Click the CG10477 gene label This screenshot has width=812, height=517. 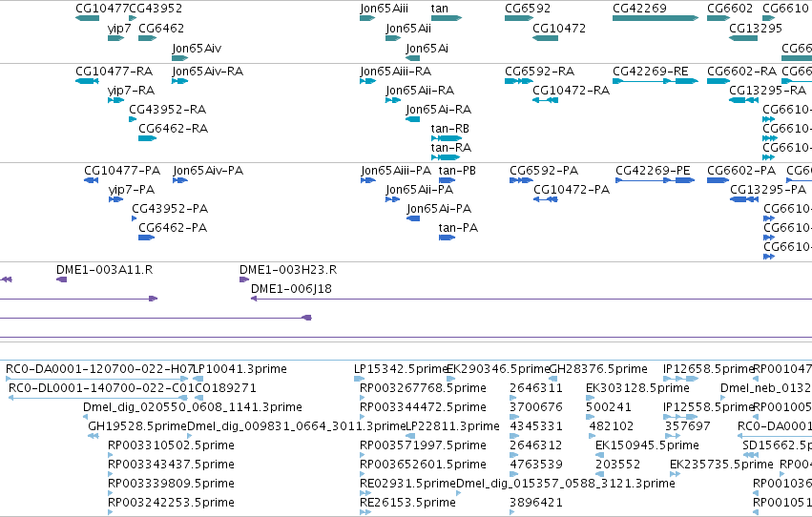coord(102,9)
